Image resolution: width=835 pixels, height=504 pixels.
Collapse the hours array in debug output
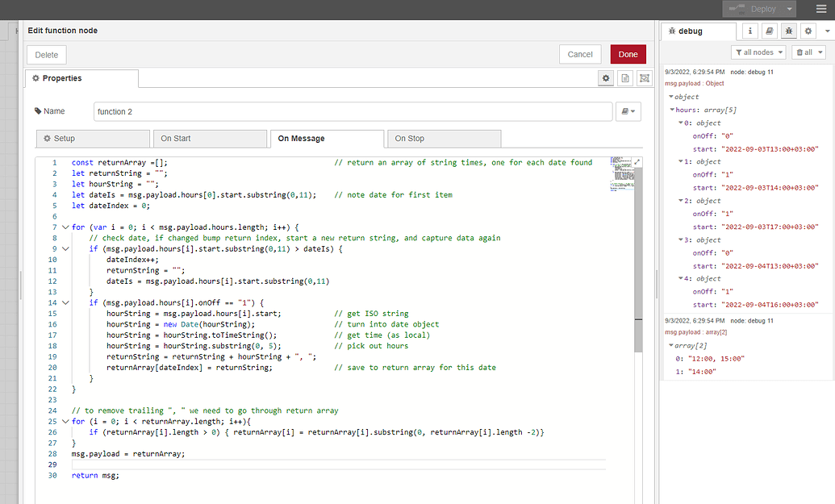(x=672, y=110)
